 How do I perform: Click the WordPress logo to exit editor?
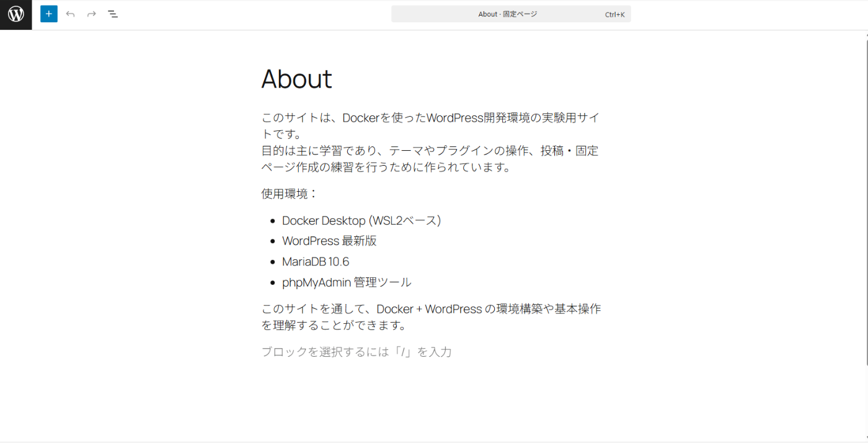[x=15, y=14]
